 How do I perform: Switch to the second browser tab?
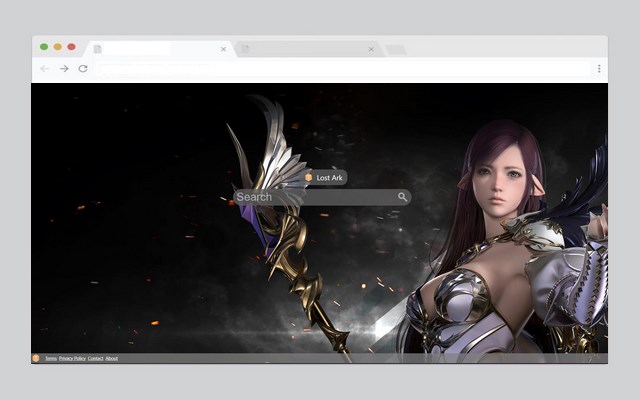tap(310, 49)
